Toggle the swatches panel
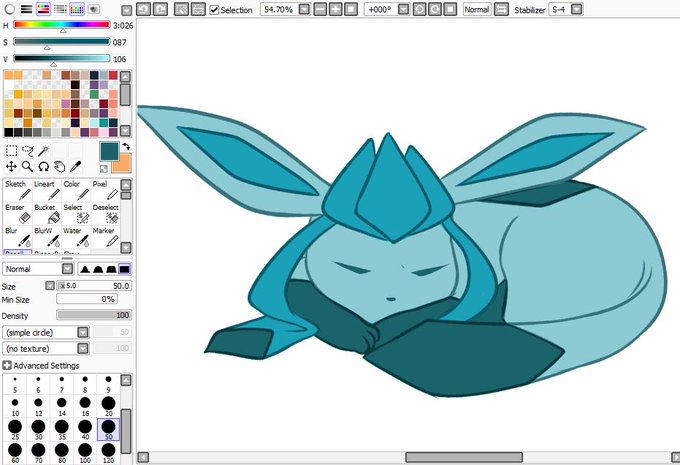The height and width of the screenshot is (465, 680). [x=77, y=9]
